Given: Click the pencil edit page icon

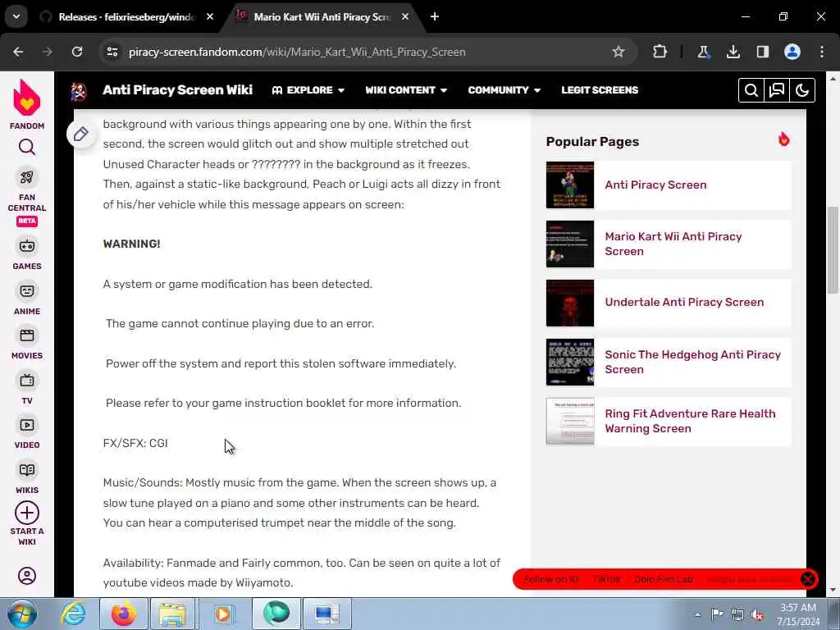Looking at the screenshot, I should click(x=81, y=134).
